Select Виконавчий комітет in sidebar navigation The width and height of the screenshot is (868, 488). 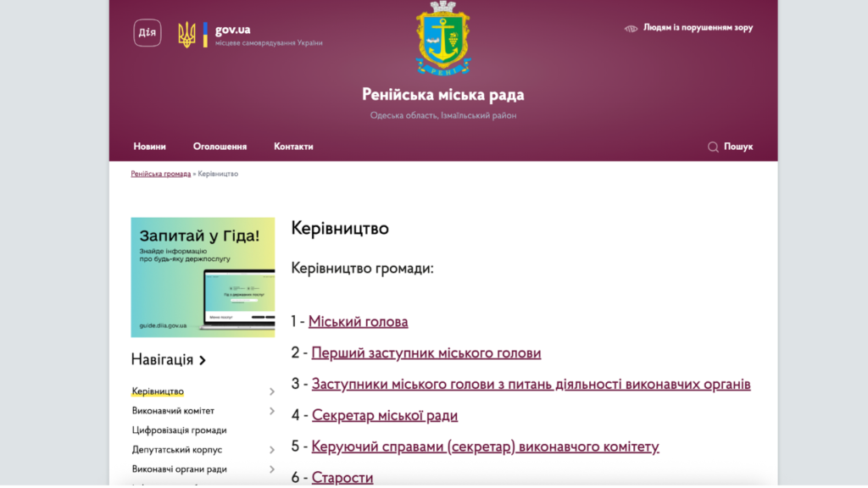click(x=173, y=411)
